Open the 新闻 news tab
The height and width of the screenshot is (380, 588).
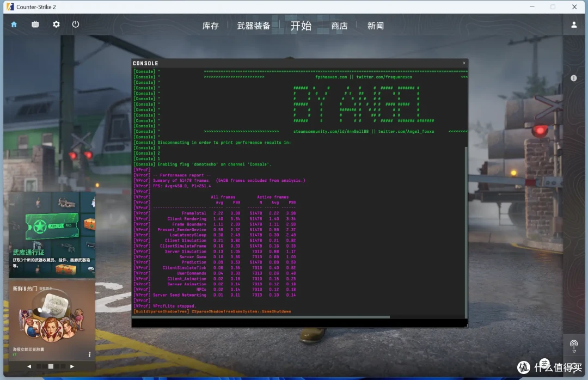(x=375, y=26)
